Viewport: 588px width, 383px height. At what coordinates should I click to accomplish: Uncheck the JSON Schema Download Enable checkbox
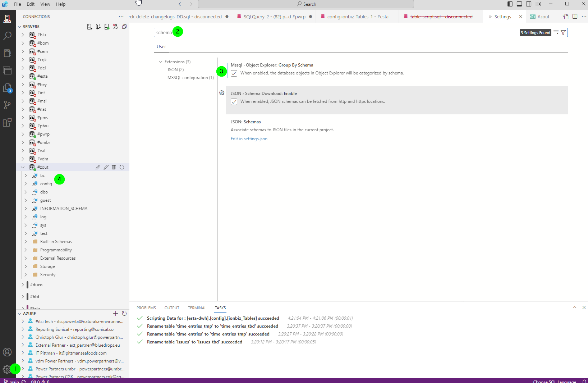click(x=234, y=102)
